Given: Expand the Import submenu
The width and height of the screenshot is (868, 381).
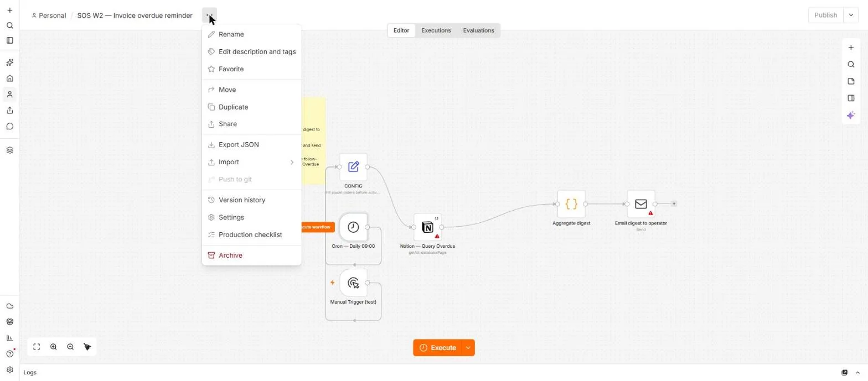Looking at the screenshot, I should [x=251, y=162].
